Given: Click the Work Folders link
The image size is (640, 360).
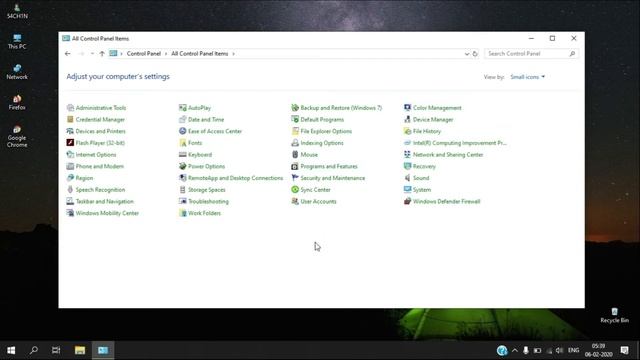Looking at the screenshot, I should point(204,213).
